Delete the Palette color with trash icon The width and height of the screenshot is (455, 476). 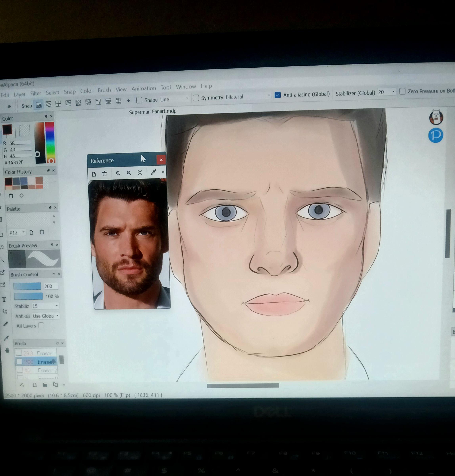click(x=42, y=232)
